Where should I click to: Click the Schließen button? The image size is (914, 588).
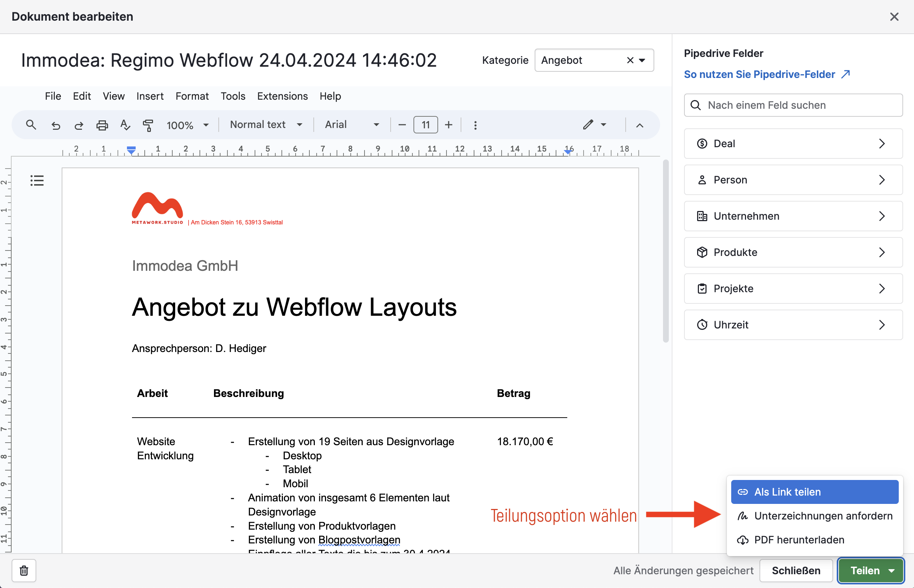pyautogui.click(x=796, y=571)
